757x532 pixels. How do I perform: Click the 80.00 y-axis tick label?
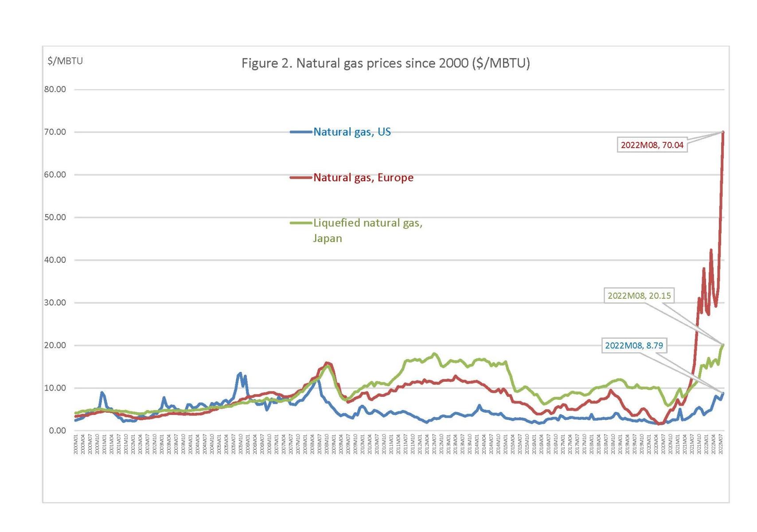(55, 89)
